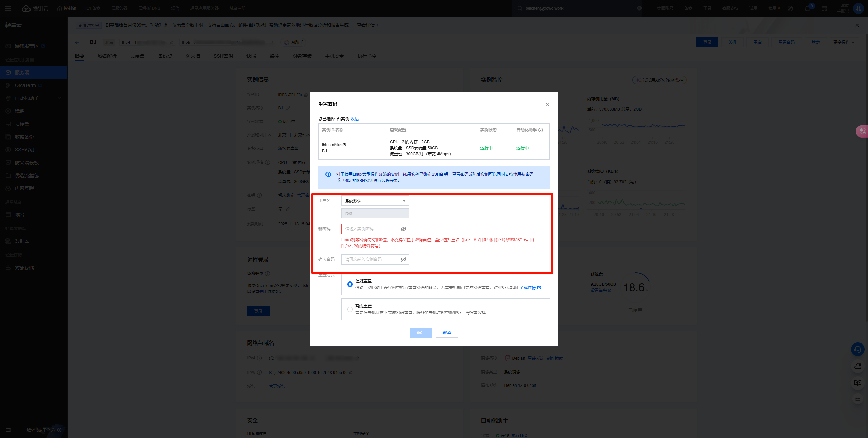Click the mini program icon beside 费用
The image size is (868, 438).
tap(790, 8)
